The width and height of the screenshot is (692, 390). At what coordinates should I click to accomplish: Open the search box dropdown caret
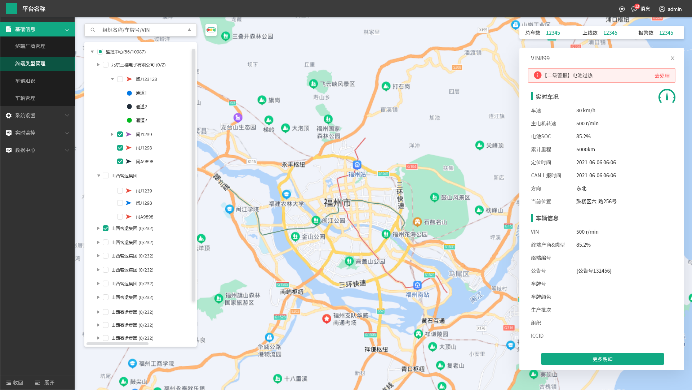(189, 30)
